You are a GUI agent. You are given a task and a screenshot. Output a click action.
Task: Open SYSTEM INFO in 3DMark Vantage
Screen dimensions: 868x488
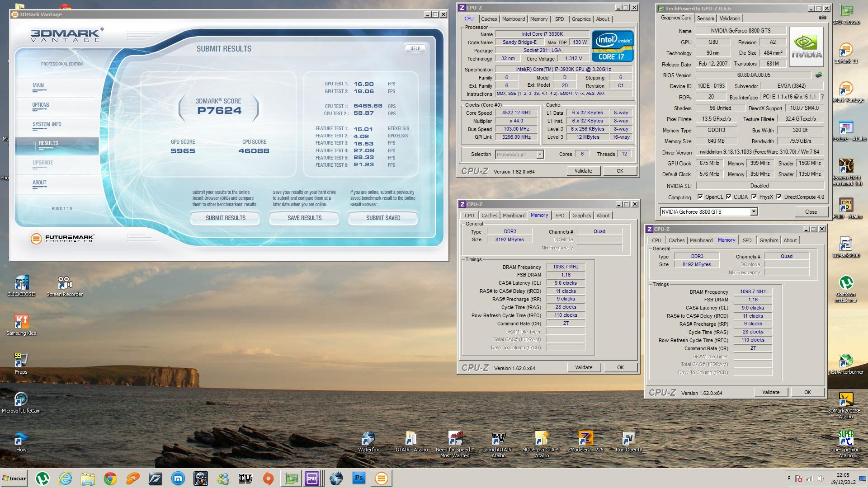click(57, 126)
